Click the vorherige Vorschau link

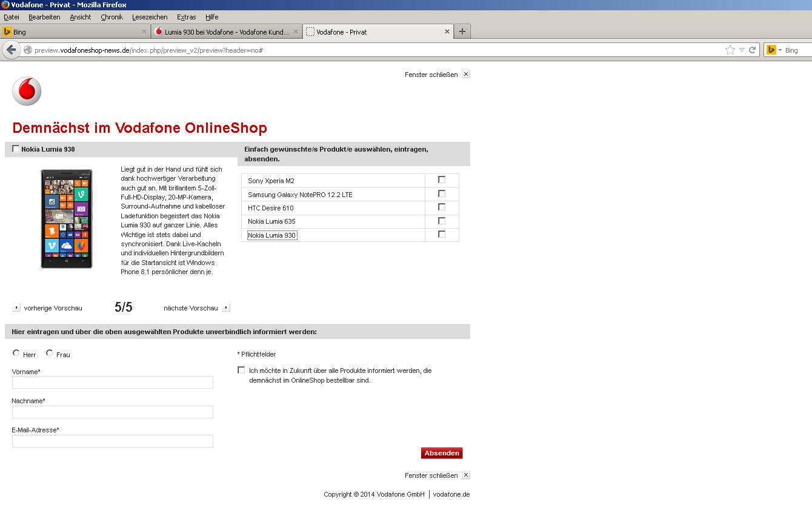tap(53, 308)
